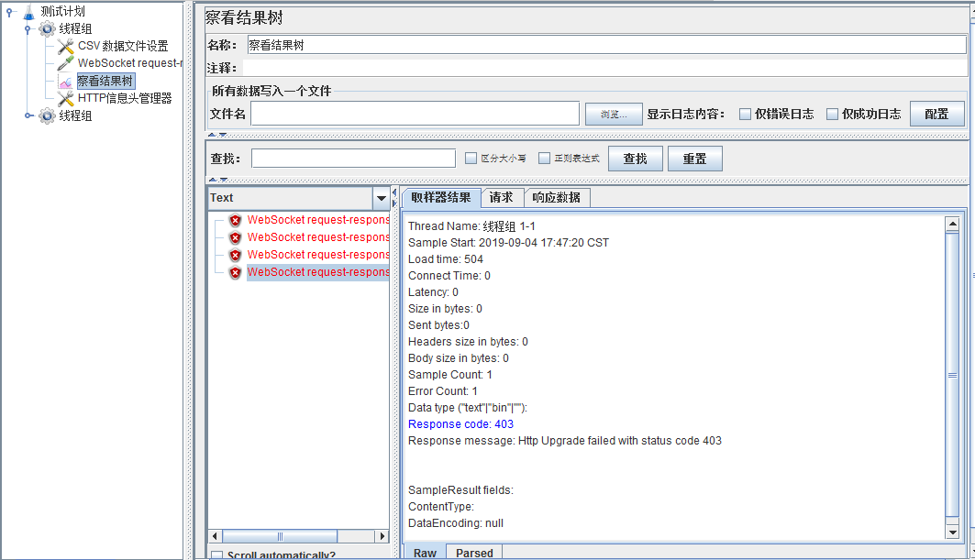This screenshot has height=560, width=975.
Task: Select the HTTP信息头管理器 tools icon
Action: click(66, 98)
